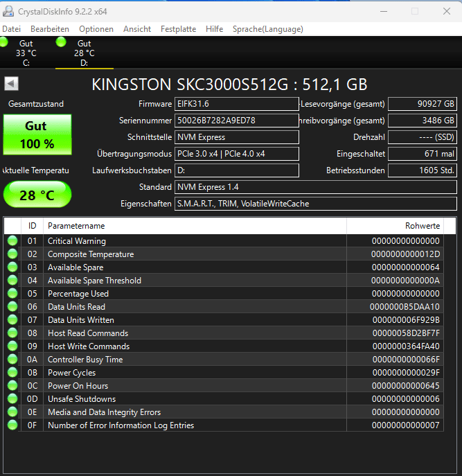The width and height of the screenshot is (462, 476).
Task: Click green status dot for drive D:
Action: [61, 42]
